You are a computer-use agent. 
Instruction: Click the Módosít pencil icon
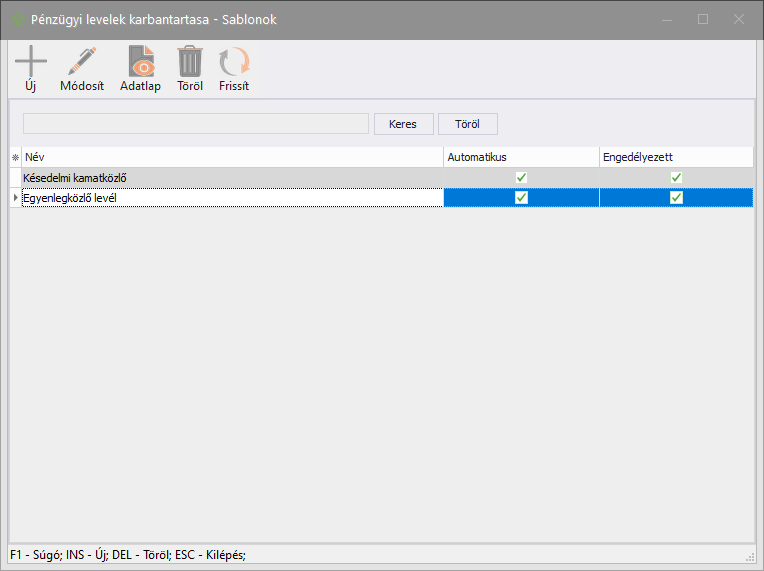(x=81, y=62)
